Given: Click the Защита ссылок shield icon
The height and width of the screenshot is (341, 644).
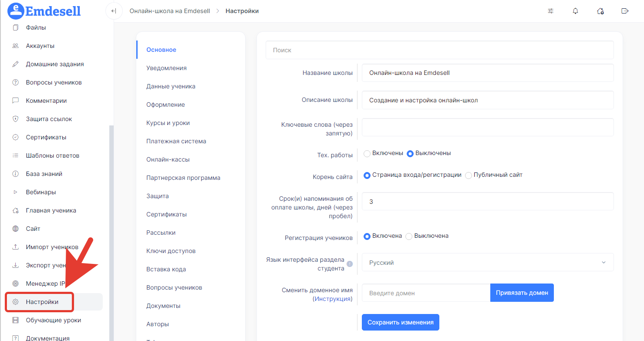Looking at the screenshot, I should [16, 119].
